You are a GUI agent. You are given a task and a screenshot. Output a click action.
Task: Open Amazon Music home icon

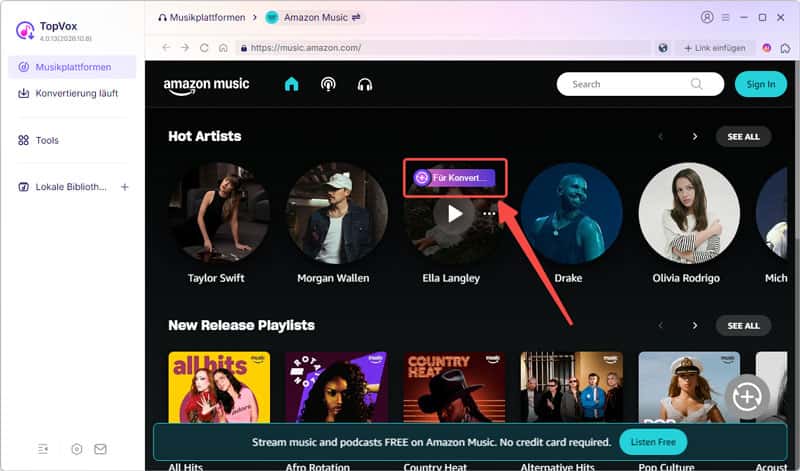[291, 84]
